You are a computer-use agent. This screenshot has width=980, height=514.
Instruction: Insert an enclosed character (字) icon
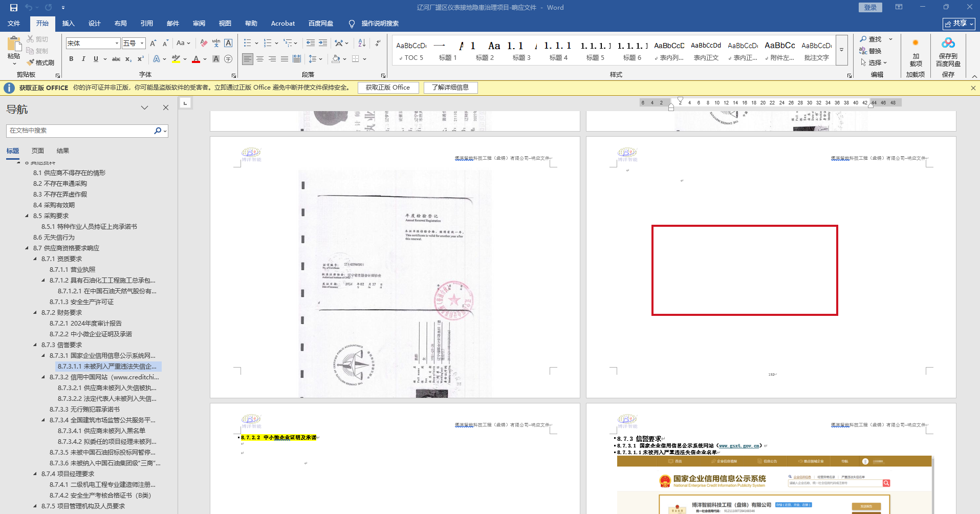(x=228, y=59)
